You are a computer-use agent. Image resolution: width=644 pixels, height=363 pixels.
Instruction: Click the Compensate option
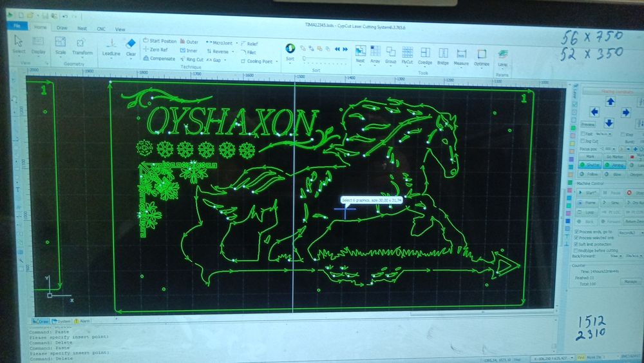[x=159, y=59]
